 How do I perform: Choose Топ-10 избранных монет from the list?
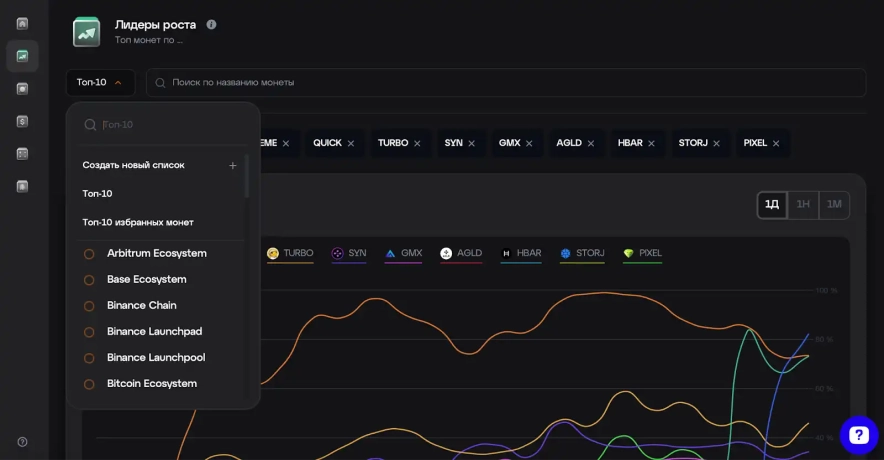pos(138,222)
